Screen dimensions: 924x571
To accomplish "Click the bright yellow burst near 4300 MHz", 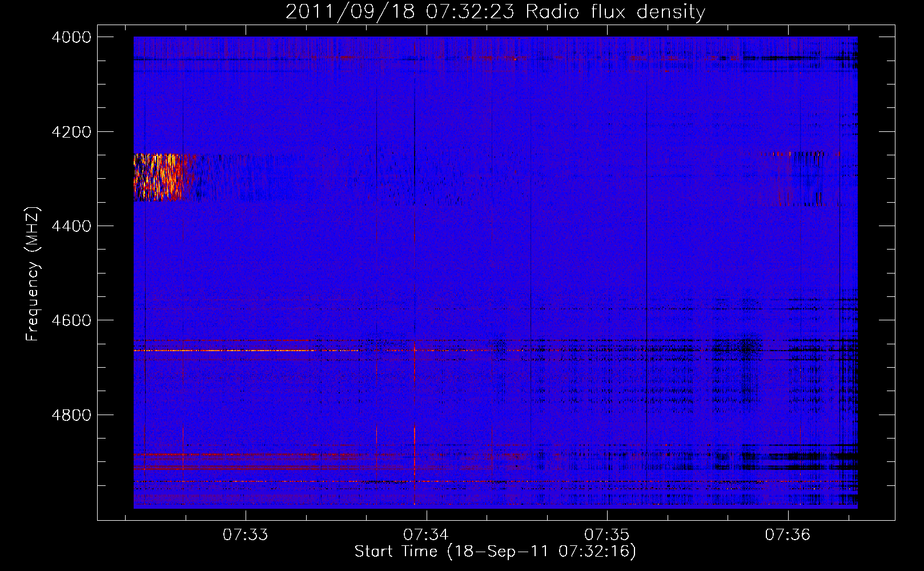I will point(159,177).
